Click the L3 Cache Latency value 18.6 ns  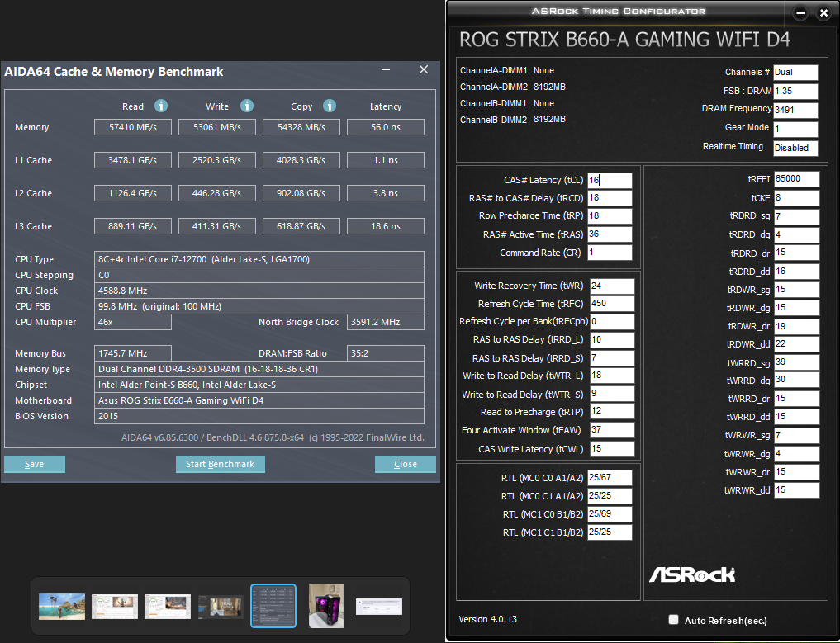[386, 226]
